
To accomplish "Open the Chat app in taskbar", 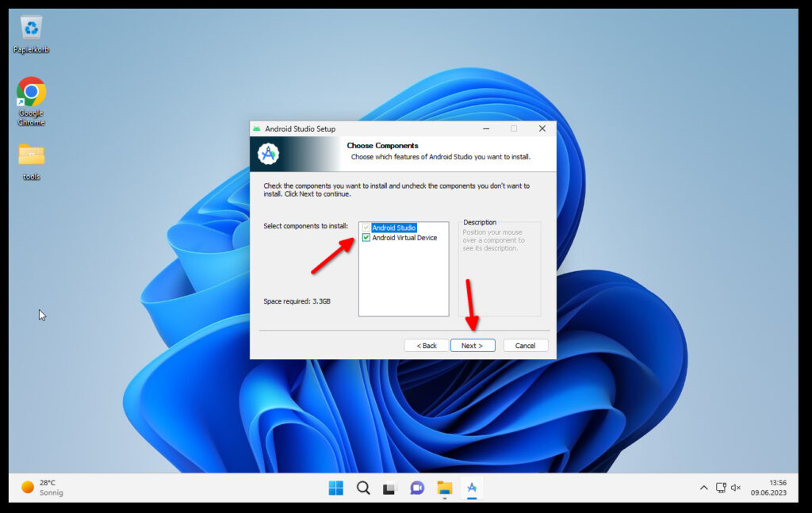I will tap(417, 488).
